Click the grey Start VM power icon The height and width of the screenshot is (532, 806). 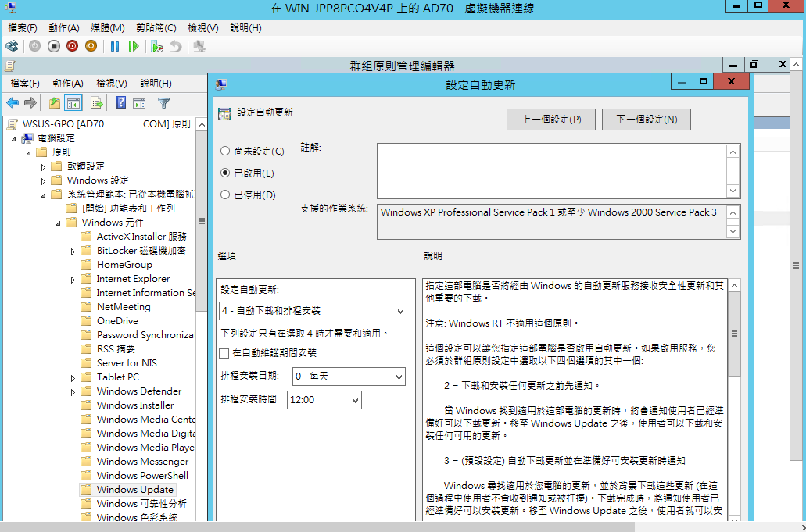[34, 46]
